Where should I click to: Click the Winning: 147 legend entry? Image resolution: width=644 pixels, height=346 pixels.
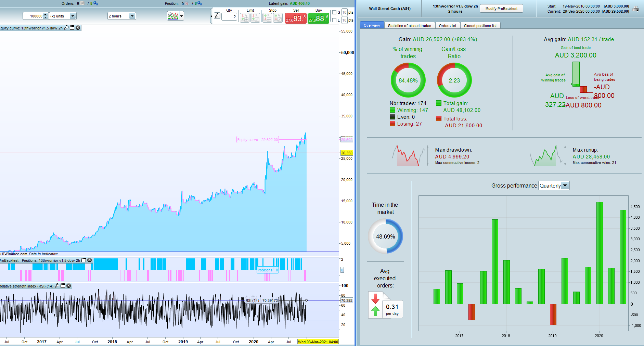(x=409, y=110)
